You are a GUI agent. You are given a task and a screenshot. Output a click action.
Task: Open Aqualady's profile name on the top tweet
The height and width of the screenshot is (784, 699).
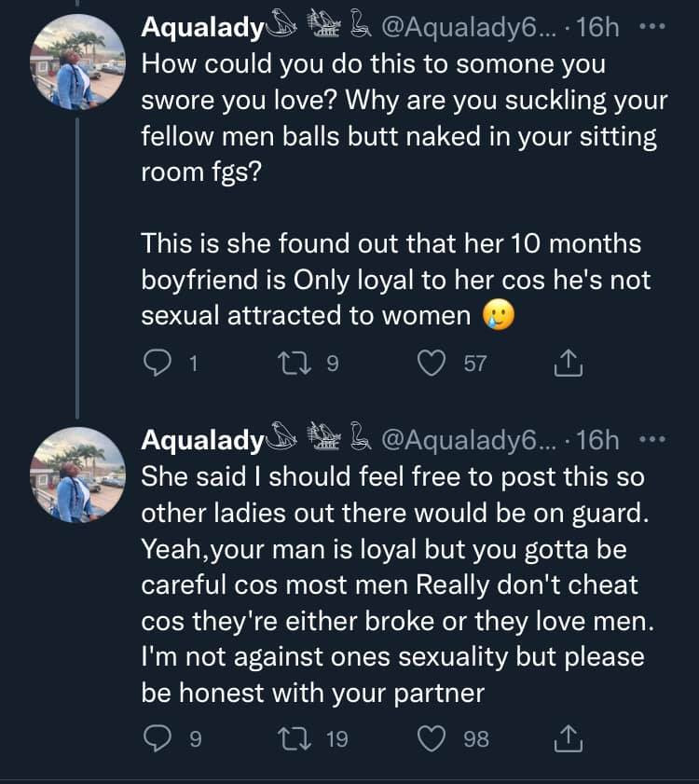(202, 28)
